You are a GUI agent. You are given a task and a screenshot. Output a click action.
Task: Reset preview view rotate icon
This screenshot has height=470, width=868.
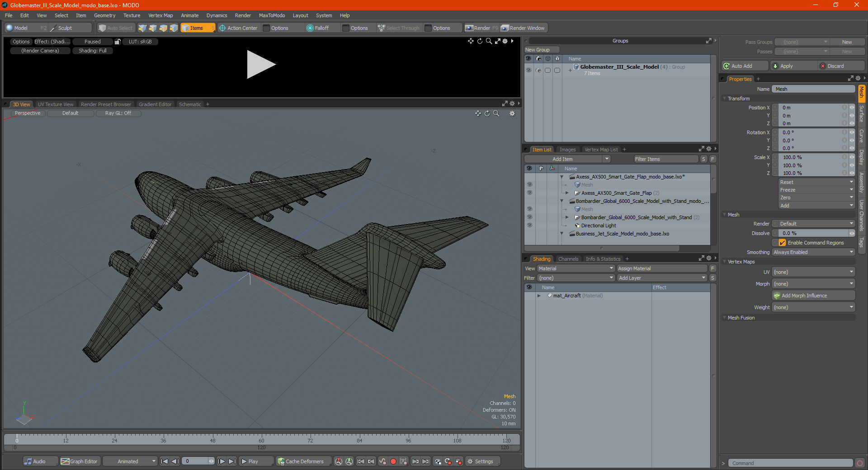coord(480,41)
